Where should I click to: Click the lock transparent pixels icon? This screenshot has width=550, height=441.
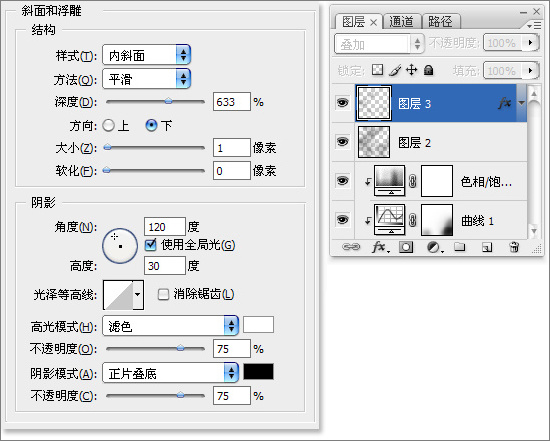(377, 70)
